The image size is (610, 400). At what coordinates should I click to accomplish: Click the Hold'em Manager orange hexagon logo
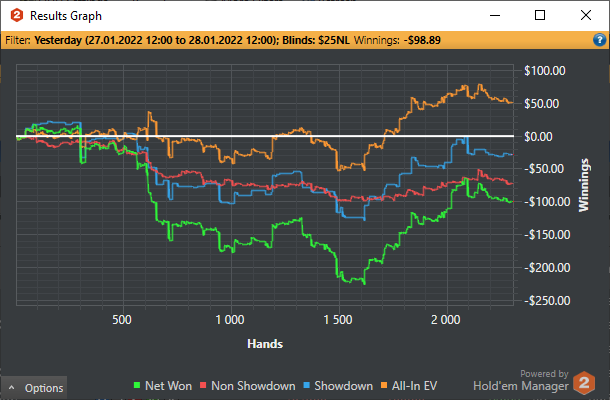point(584,383)
